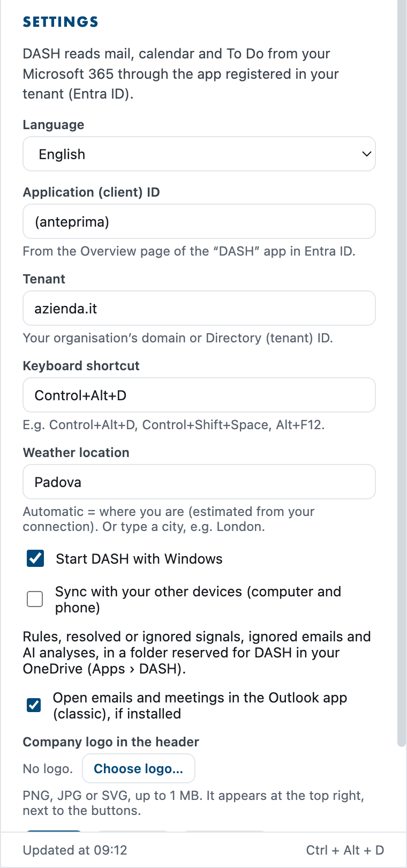Focus the Tenant field with azienda.it
Viewport: 407px width, 868px height.
[x=199, y=308]
